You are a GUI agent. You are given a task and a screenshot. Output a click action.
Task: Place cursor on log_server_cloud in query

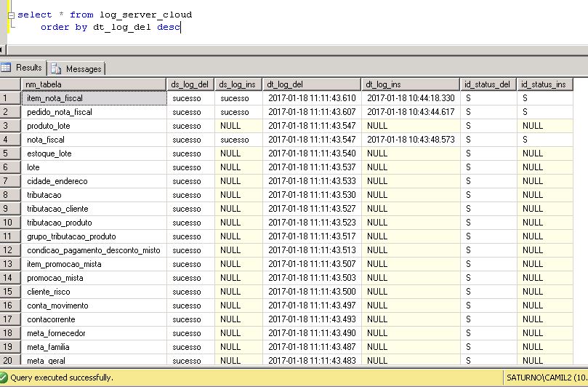145,15
